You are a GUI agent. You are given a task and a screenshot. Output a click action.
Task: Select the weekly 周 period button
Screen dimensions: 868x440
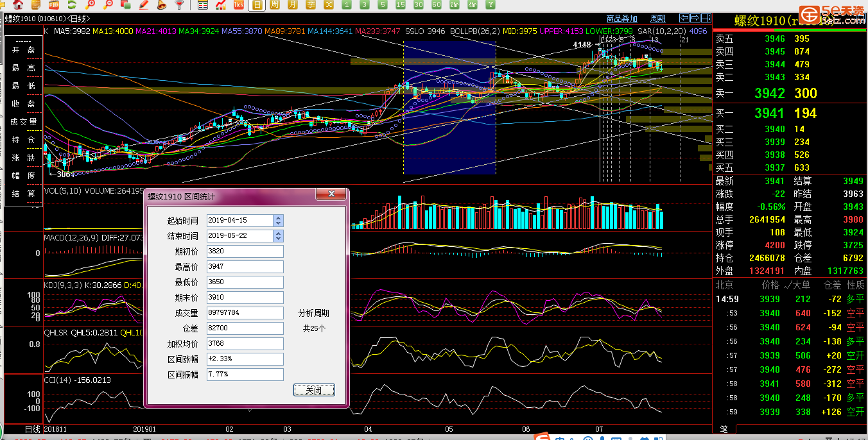coord(275,4)
